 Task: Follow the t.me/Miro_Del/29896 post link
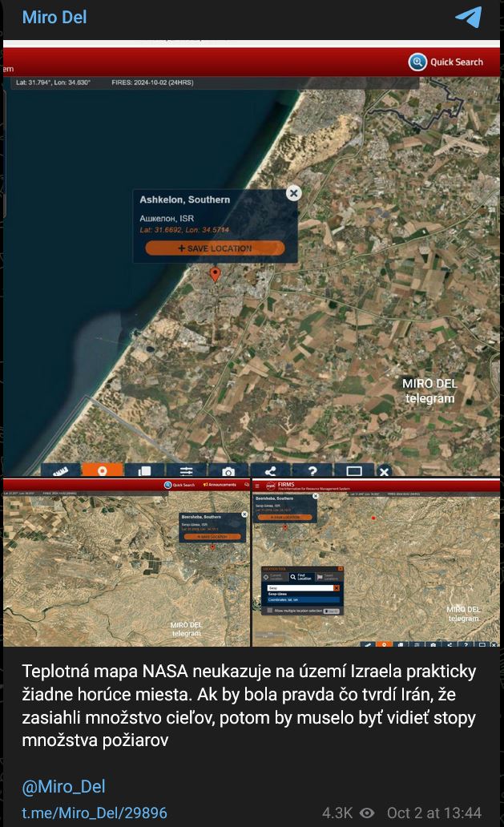coord(95,813)
